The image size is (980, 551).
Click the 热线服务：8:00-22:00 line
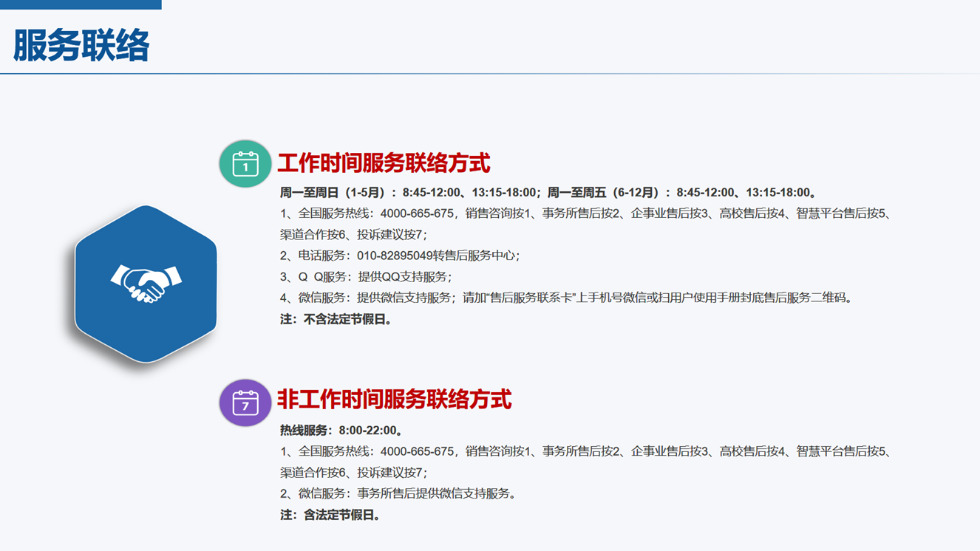click(342, 431)
